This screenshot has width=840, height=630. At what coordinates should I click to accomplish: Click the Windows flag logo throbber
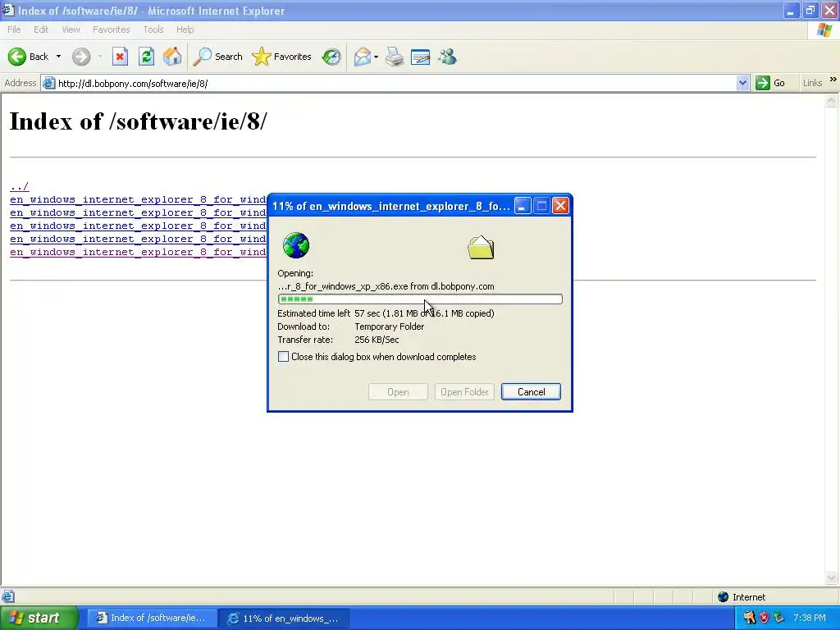point(824,30)
